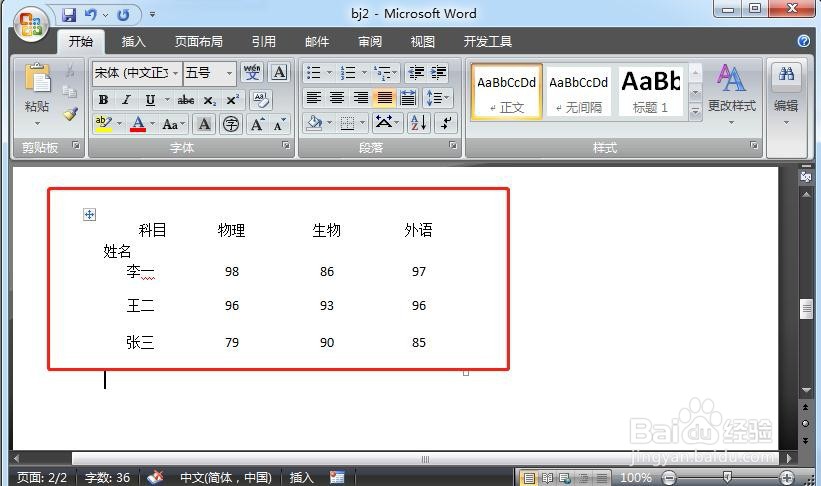Click 更改样式 (Change Styles) button
This screenshot has height=486, width=821.
point(731,94)
